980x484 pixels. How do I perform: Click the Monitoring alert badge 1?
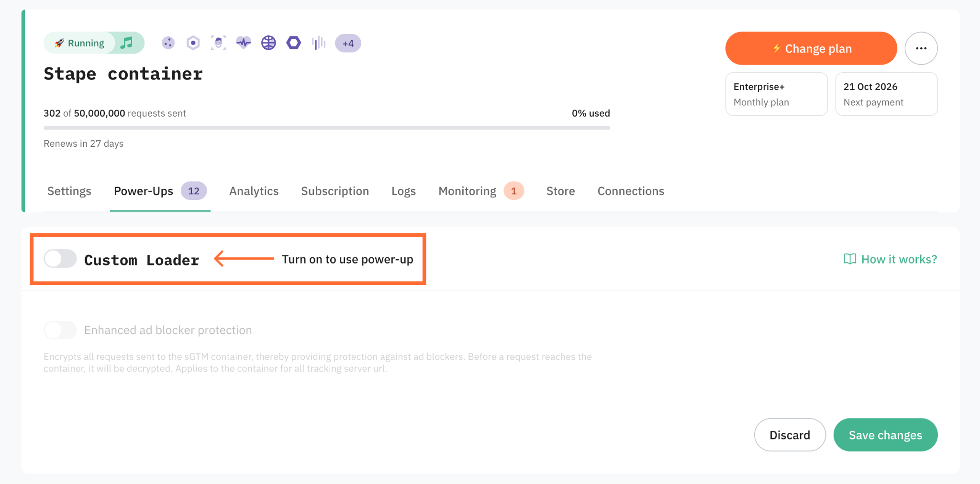pos(514,191)
